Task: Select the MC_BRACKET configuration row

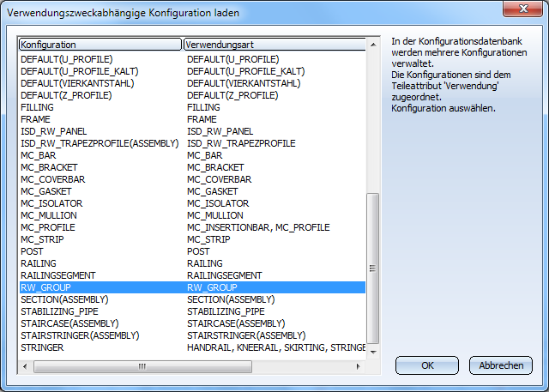Action: (x=192, y=167)
